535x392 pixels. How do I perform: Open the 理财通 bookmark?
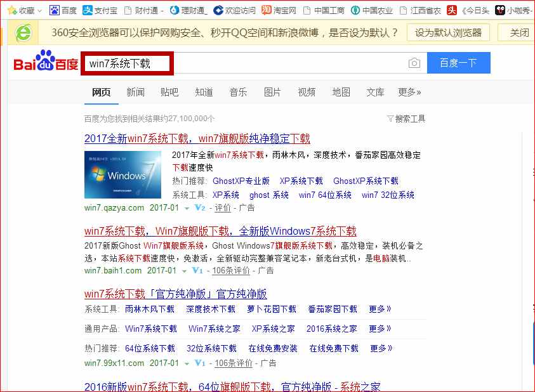188,11
